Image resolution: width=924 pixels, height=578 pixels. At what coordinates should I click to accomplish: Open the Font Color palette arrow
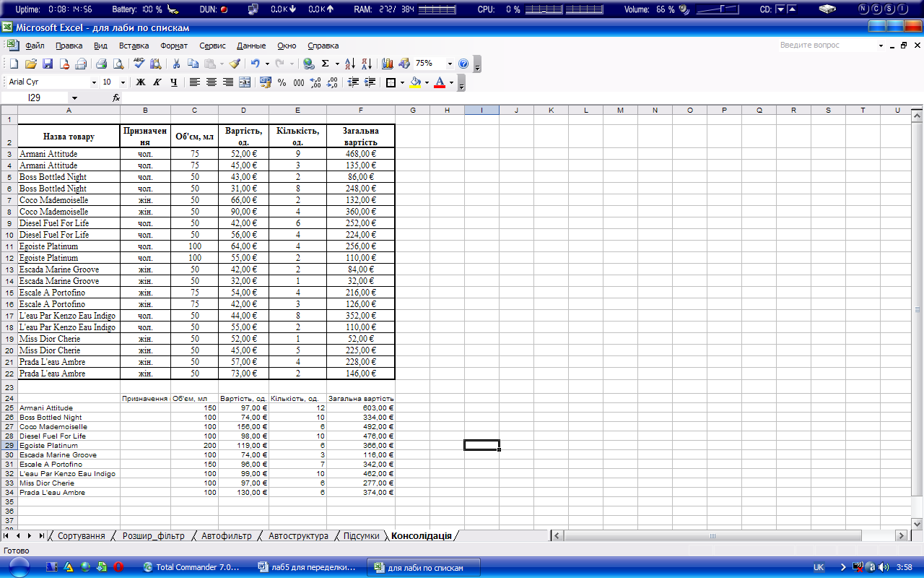(451, 82)
